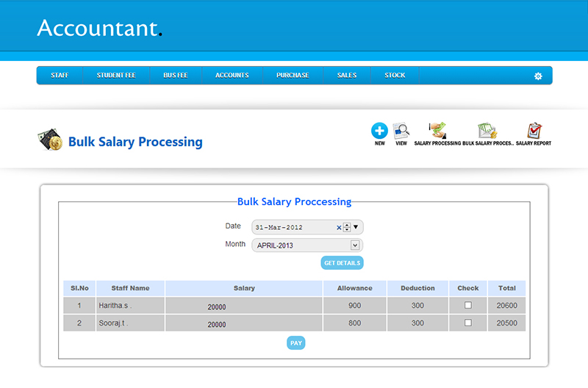
Task: Check the box for Sooraj.t
Action: (x=468, y=323)
